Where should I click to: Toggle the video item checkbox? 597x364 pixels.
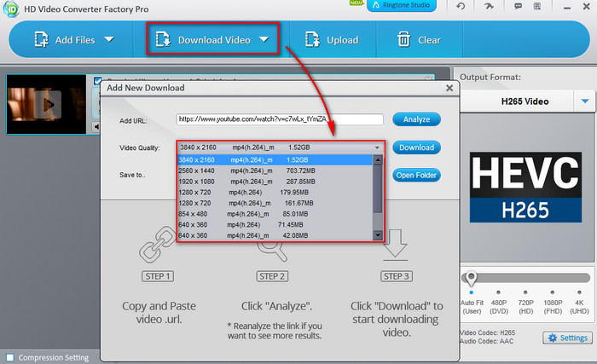click(97, 81)
